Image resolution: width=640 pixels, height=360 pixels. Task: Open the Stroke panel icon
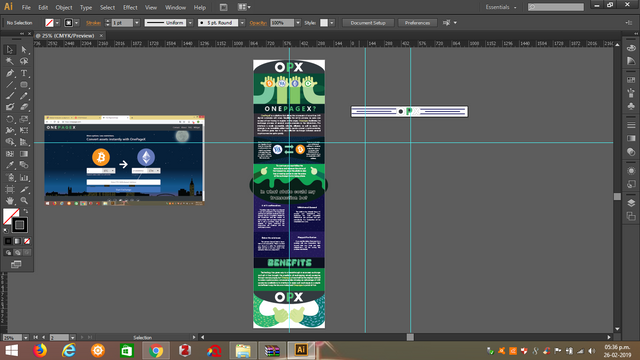(631, 125)
